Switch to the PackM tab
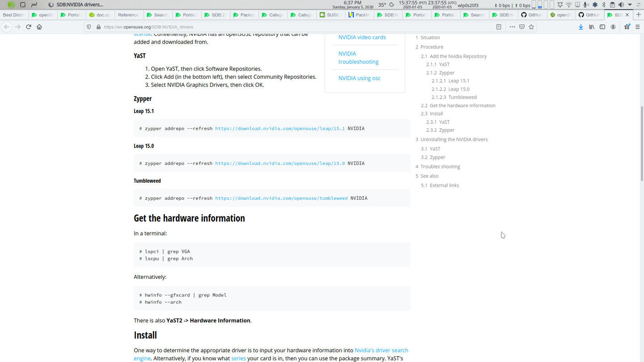Image resolution: width=644 pixels, height=362 pixels. pyautogui.click(x=359, y=15)
